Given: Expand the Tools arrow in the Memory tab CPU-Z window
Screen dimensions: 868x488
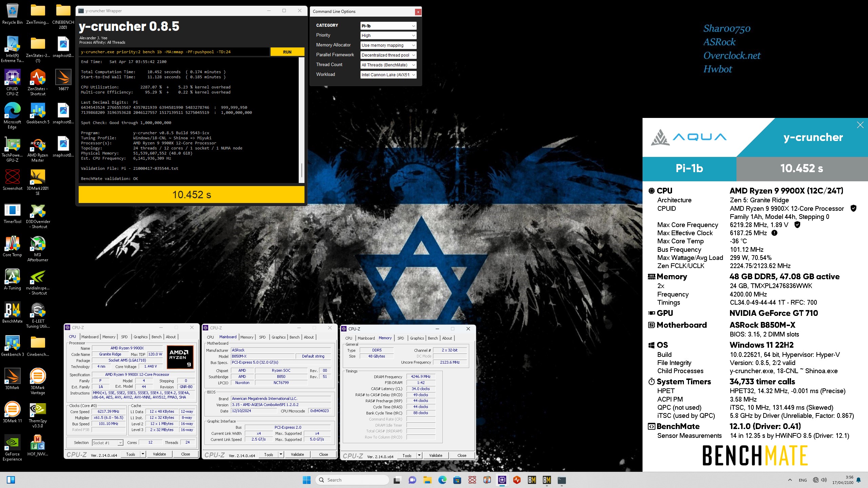Looking at the screenshot, I should [x=419, y=455].
